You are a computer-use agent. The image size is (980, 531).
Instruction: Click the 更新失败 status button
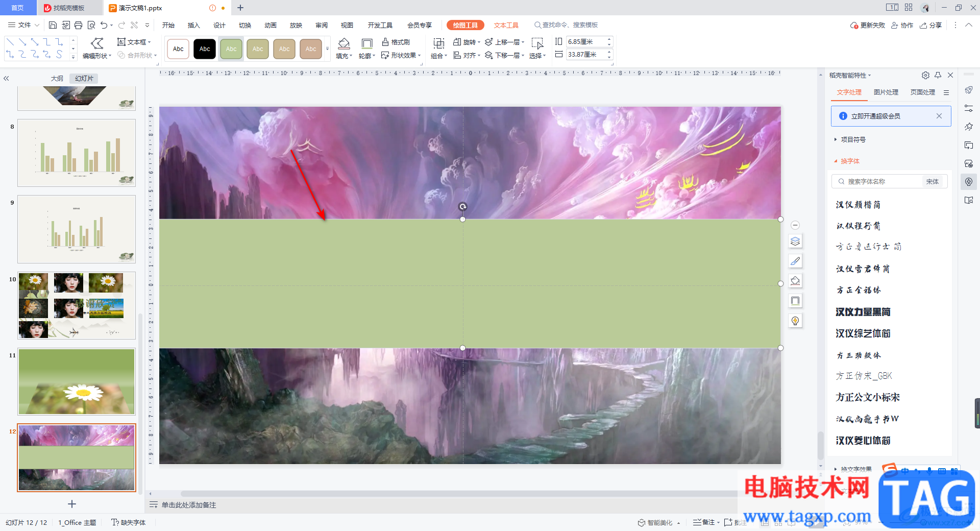point(868,25)
